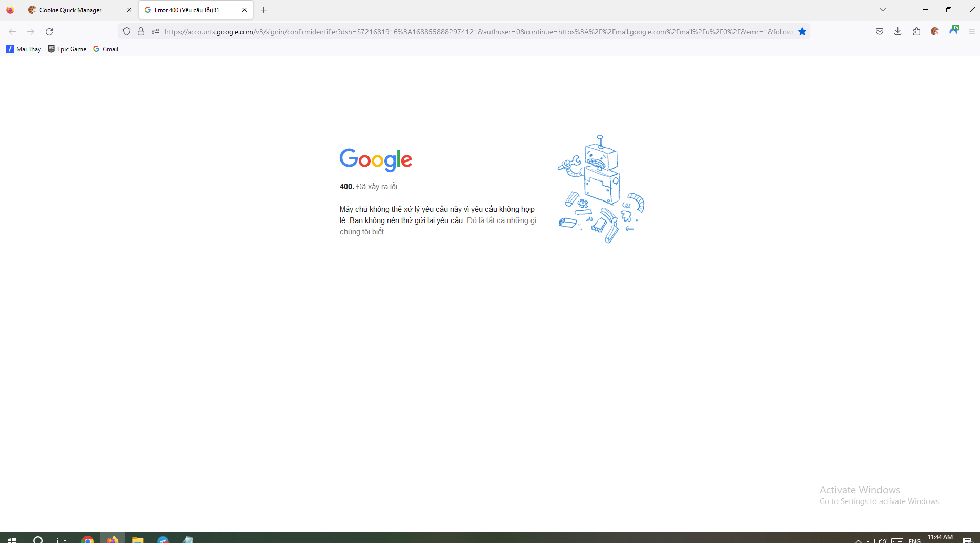The image size is (980, 543).
Task: Click the extension icon with green badge
Action: [x=953, y=31]
